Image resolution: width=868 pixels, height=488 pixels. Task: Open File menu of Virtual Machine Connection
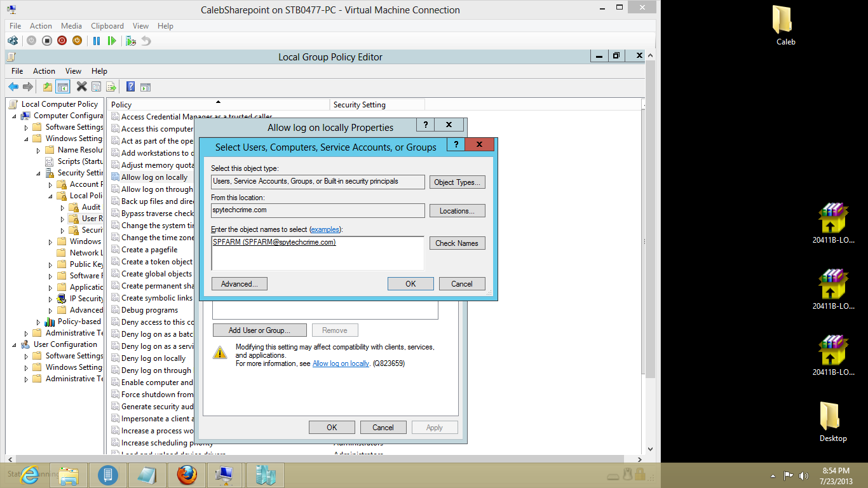(x=15, y=26)
